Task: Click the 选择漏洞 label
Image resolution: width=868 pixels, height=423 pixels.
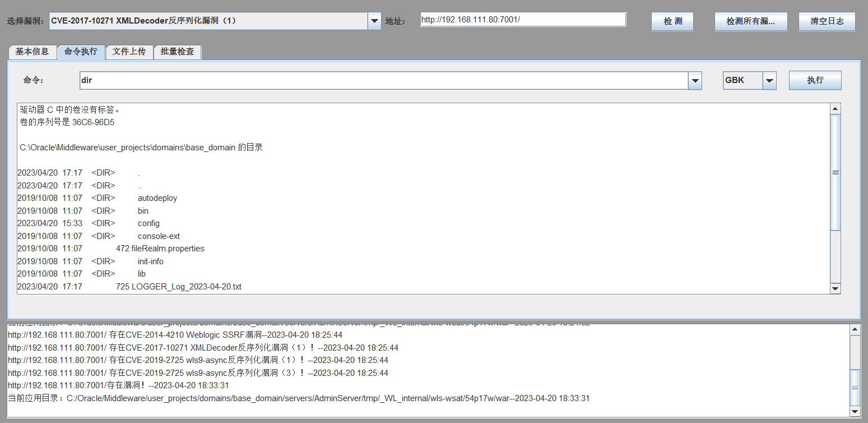Action: click(x=26, y=21)
